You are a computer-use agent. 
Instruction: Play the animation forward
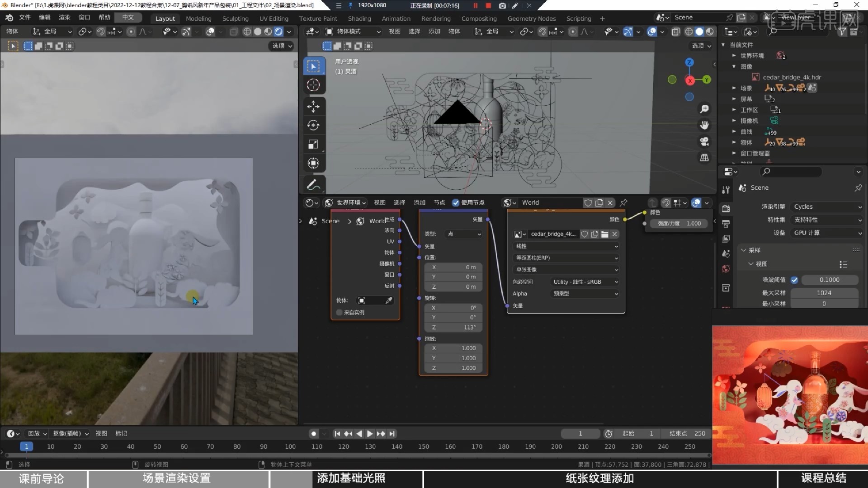[370, 434]
